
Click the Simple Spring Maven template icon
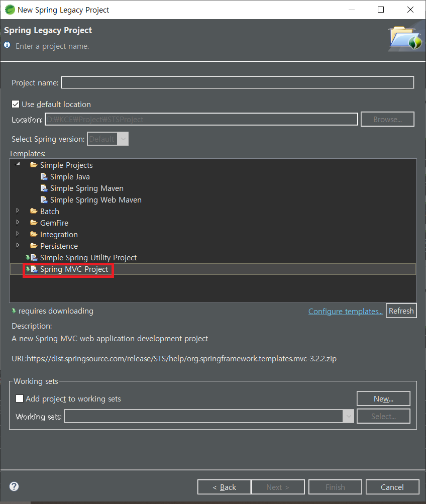44,188
